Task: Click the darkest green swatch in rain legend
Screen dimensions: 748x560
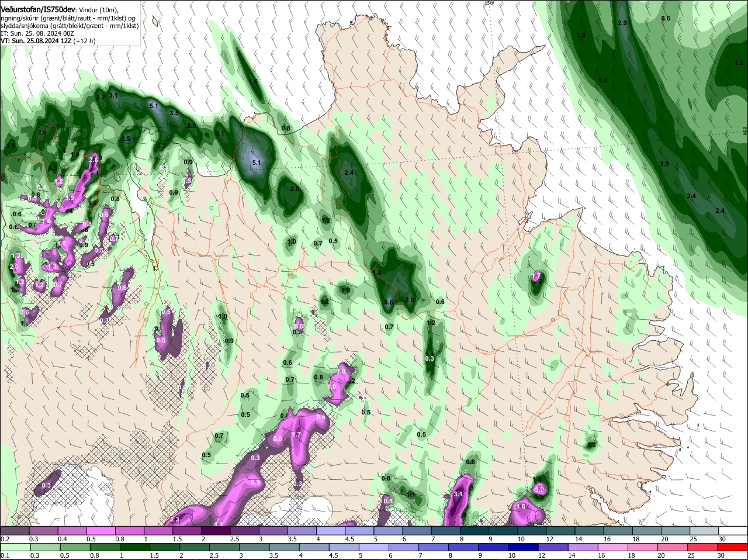Action: pos(134,547)
